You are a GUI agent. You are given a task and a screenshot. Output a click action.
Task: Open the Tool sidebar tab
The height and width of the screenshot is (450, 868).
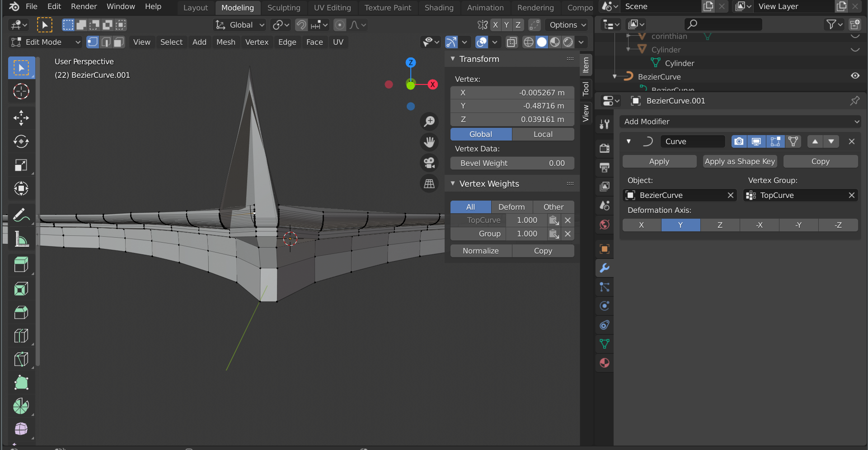pyautogui.click(x=586, y=89)
